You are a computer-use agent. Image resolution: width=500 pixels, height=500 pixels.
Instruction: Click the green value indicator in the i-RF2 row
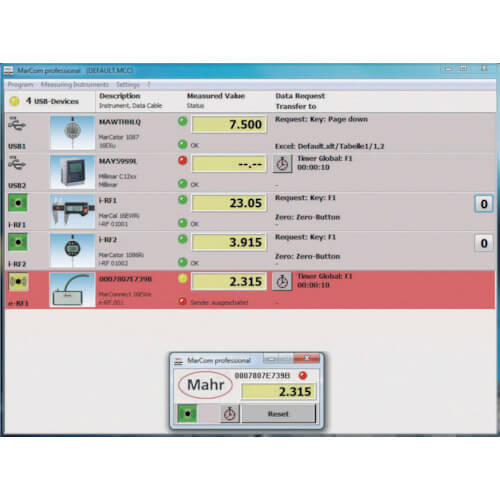tap(182, 239)
